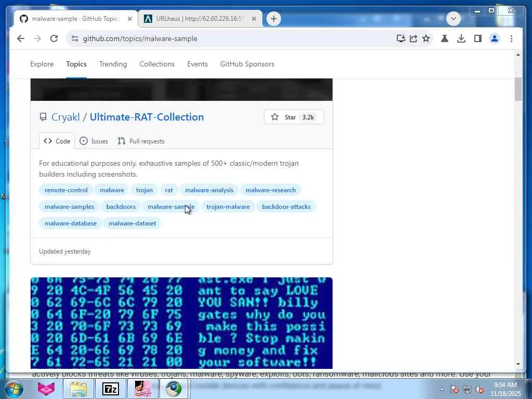Open the taskbar clock showing 9:54 AM

506,389
